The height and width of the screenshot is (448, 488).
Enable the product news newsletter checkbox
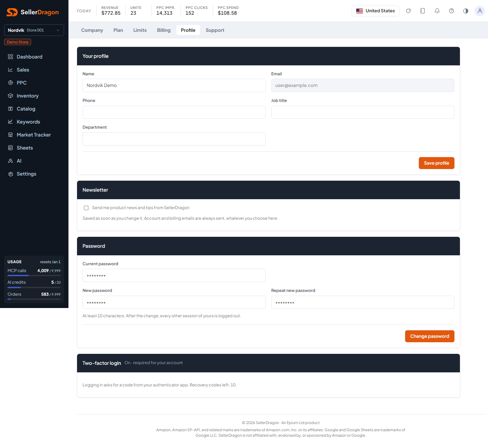pos(86,208)
